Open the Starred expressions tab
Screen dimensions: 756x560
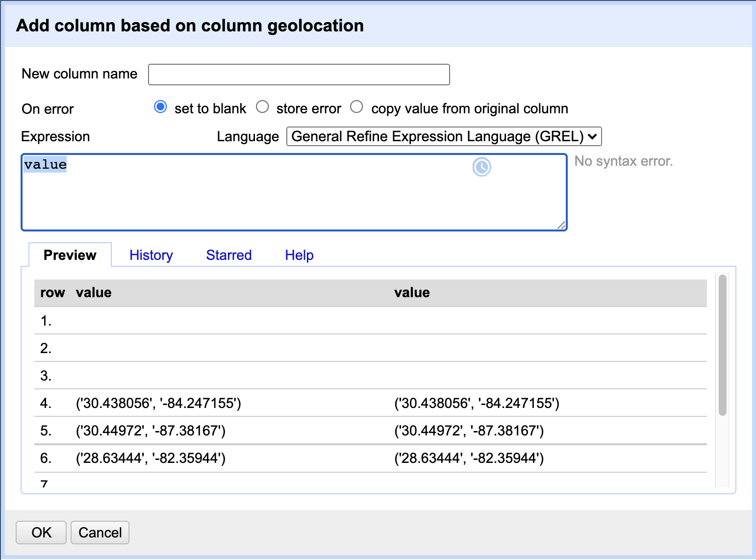tap(228, 255)
